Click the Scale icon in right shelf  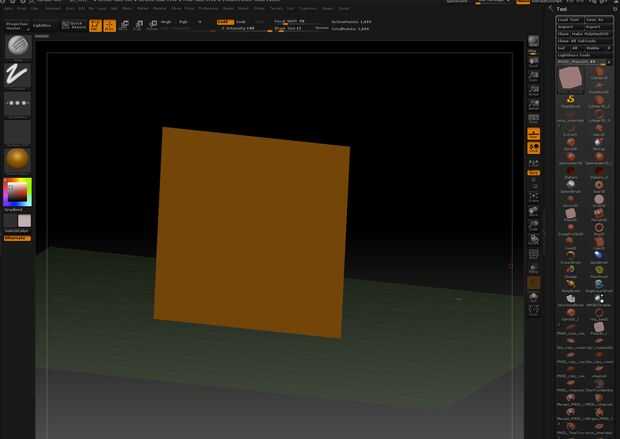coord(533,225)
